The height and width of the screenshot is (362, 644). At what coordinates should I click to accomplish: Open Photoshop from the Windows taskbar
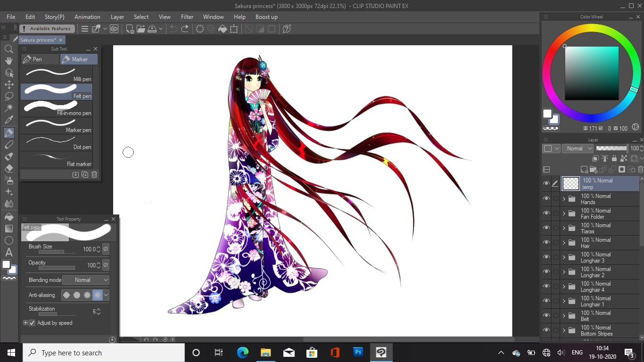pyautogui.click(x=358, y=353)
